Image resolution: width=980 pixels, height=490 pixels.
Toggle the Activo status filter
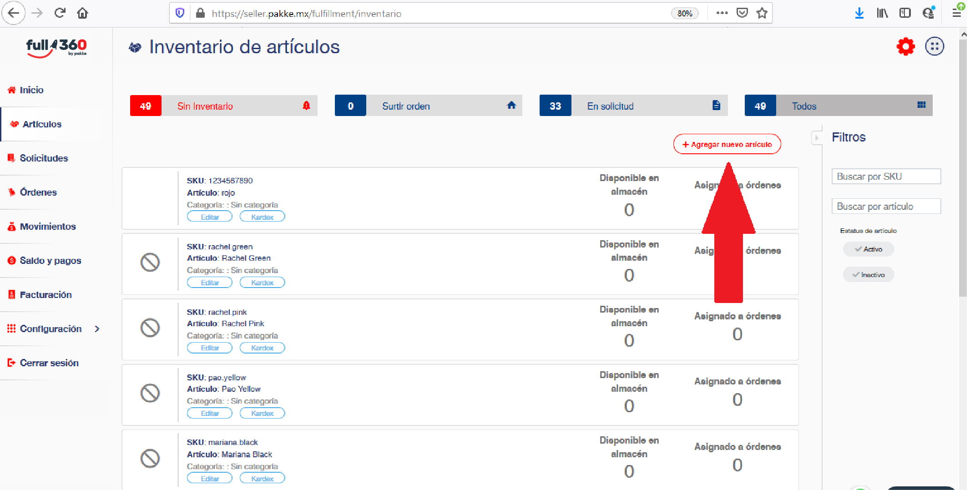click(x=868, y=249)
